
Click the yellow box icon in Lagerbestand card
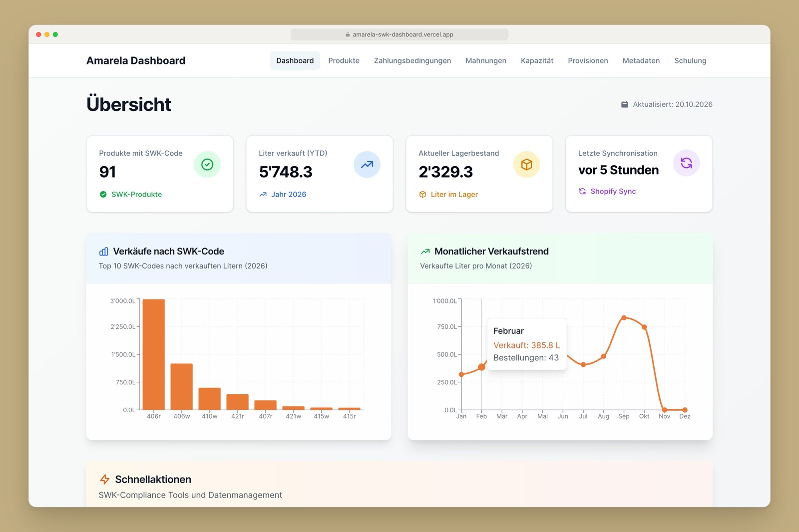click(x=527, y=165)
